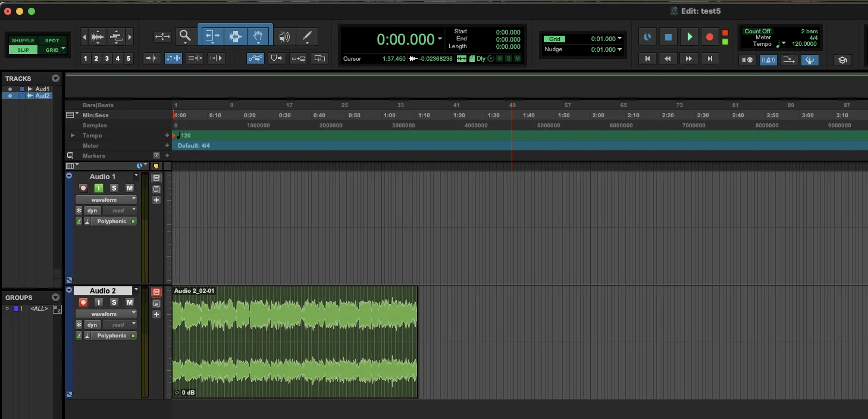The width and height of the screenshot is (868, 419).
Task: Select Grid edit mode
Action: (52, 50)
